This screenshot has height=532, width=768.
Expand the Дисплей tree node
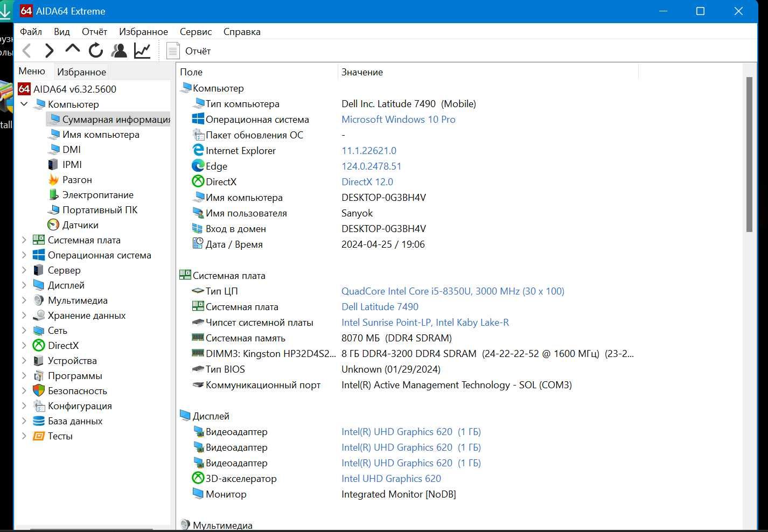(x=24, y=285)
